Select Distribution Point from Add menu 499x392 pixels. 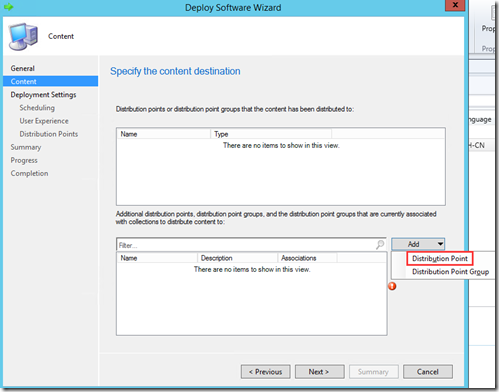click(x=439, y=259)
